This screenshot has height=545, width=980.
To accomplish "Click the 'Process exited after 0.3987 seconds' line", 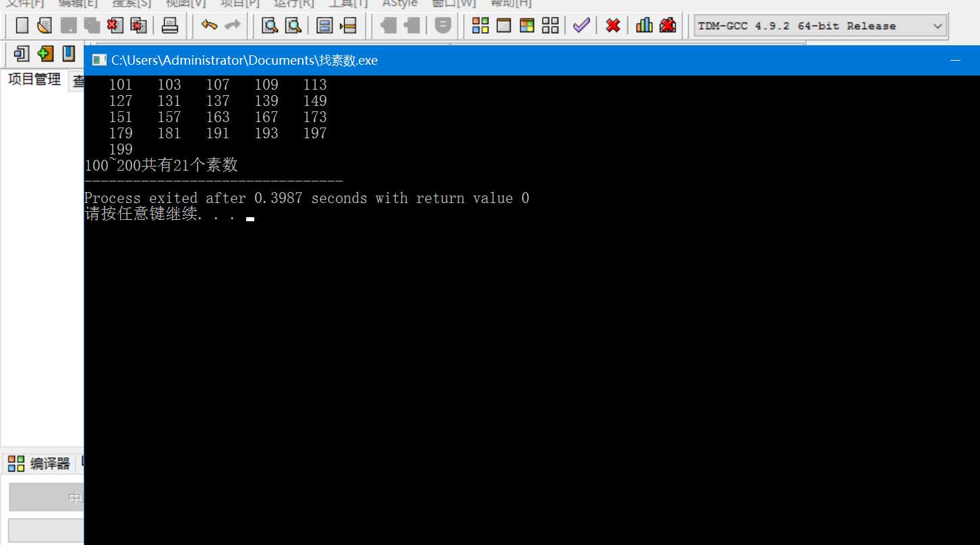I will [307, 198].
